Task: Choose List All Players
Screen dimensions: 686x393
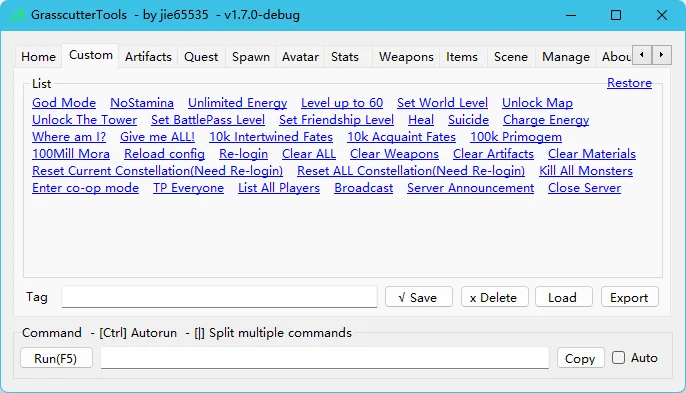Action: pos(279,188)
